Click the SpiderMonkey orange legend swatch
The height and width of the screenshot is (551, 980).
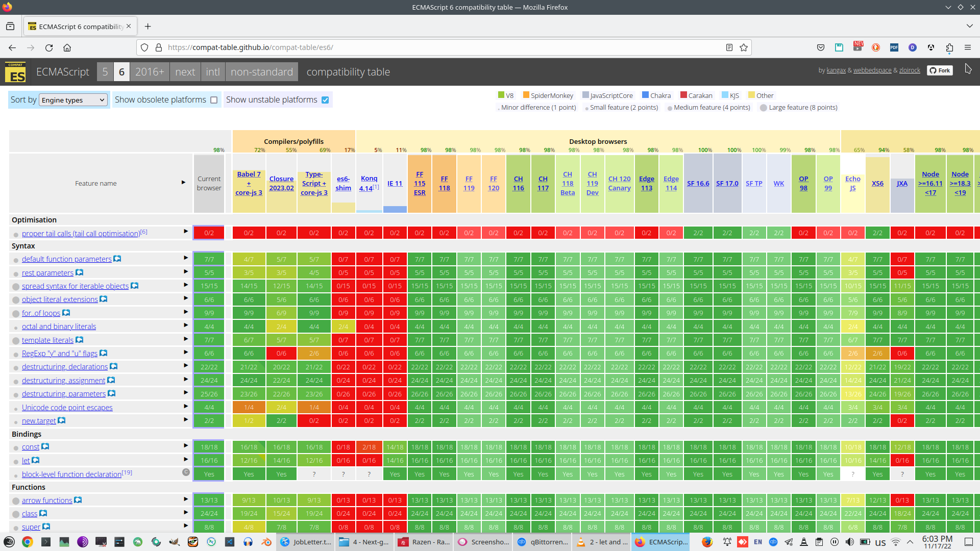click(x=526, y=95)
